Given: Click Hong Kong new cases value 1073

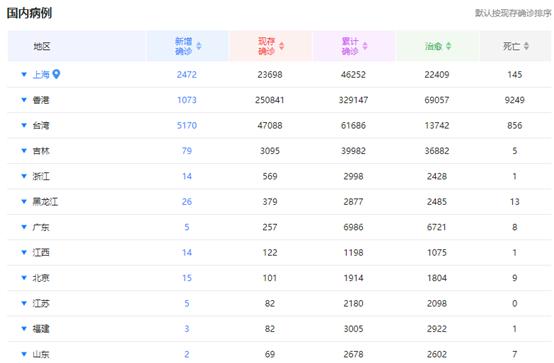Looking at the screenshot, I should (187, 100).
